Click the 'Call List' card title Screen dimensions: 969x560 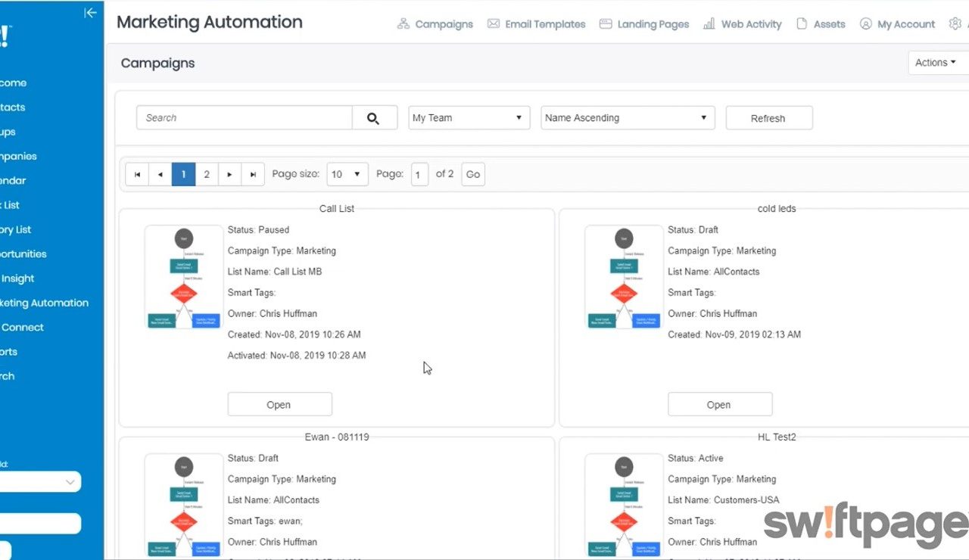click(x=337, y=208)
